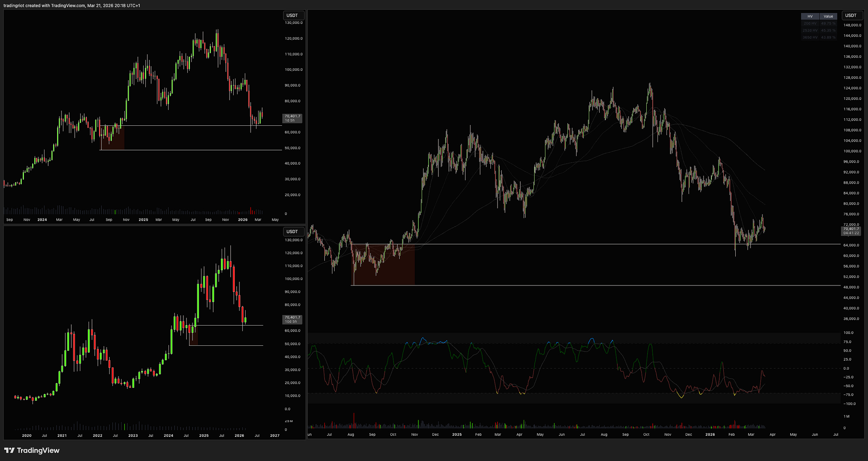Screen dimensions: 868x461
Task: Click the TradingView logo at bottom left
Action: (32, 450)
